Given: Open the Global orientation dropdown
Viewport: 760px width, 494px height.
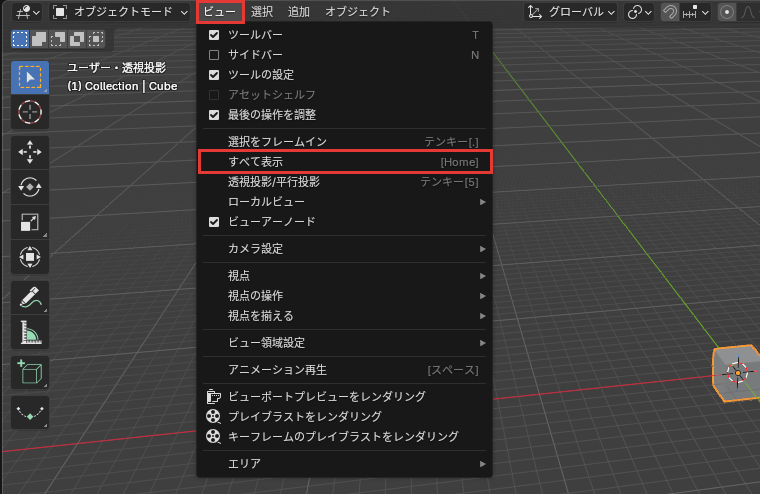Looking at the screenshot, I should tap(572, 12).
